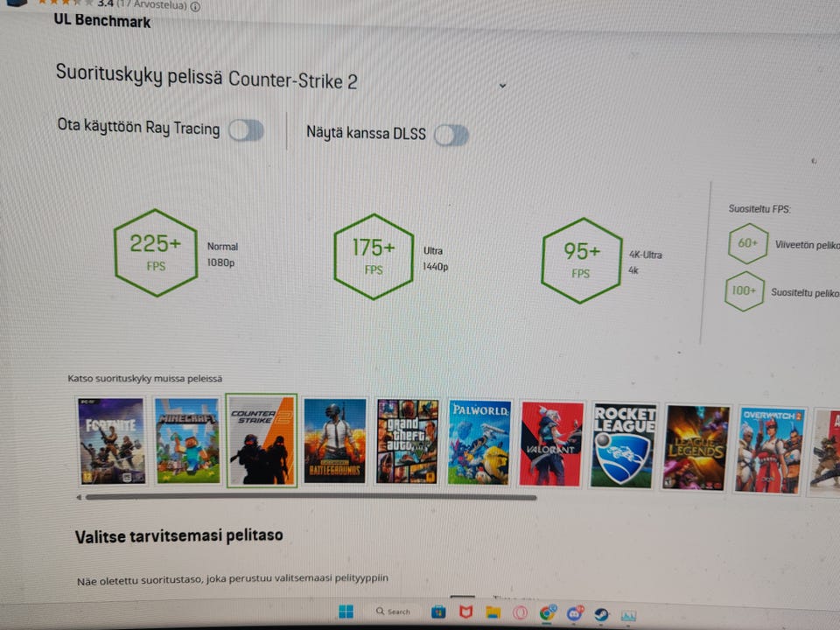Open the ratings info icon

(195, 6)
